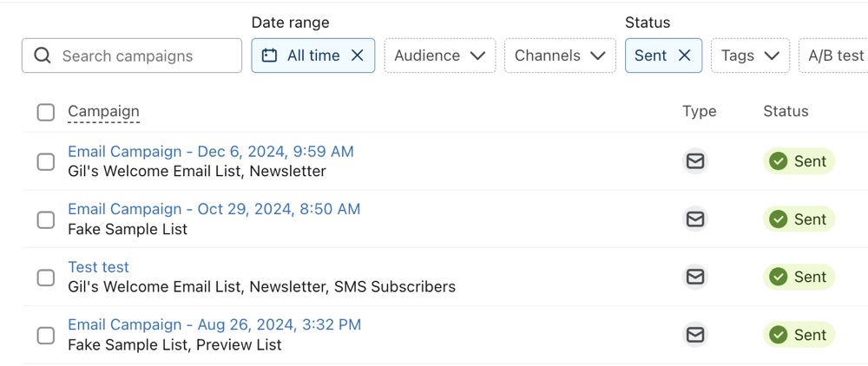This screenshot has width=868, height=366.
Task: Open the A/B test filter
Action: 835,56
